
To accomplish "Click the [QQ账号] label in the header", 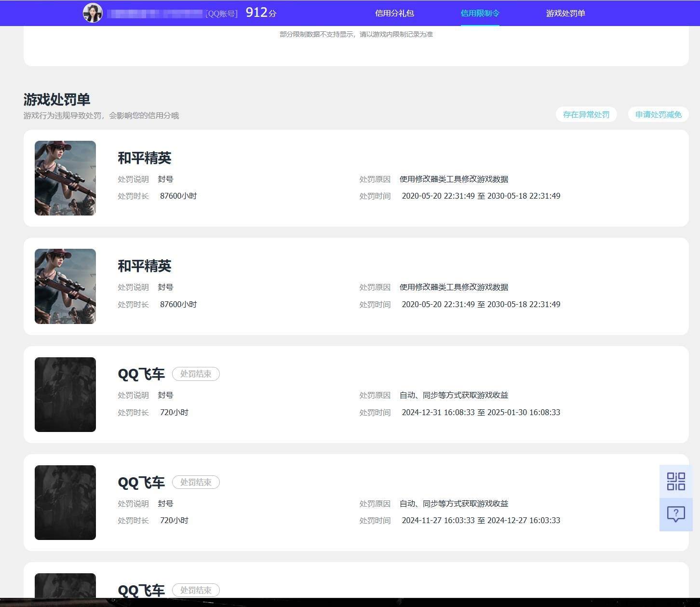I will click(222, 13).
